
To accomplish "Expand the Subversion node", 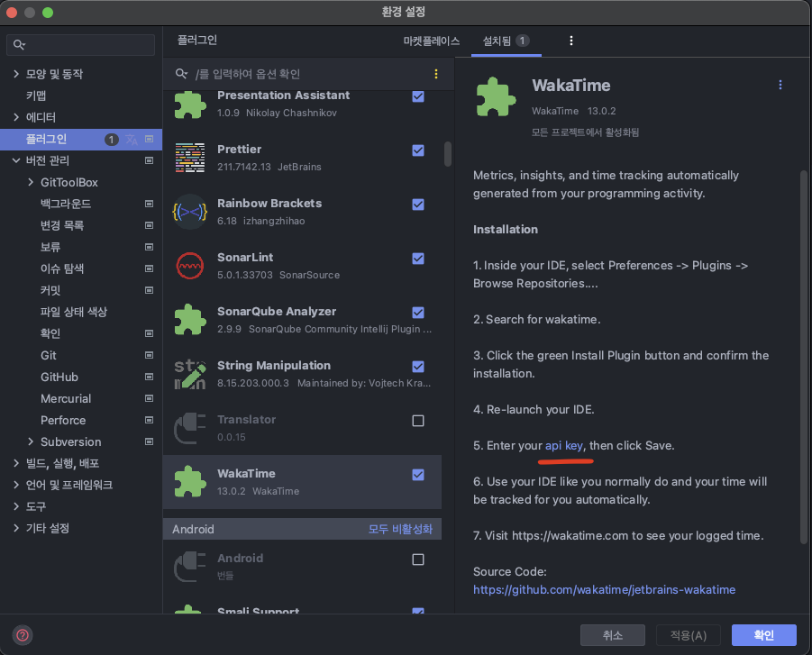I will click(x=31, y=441).
